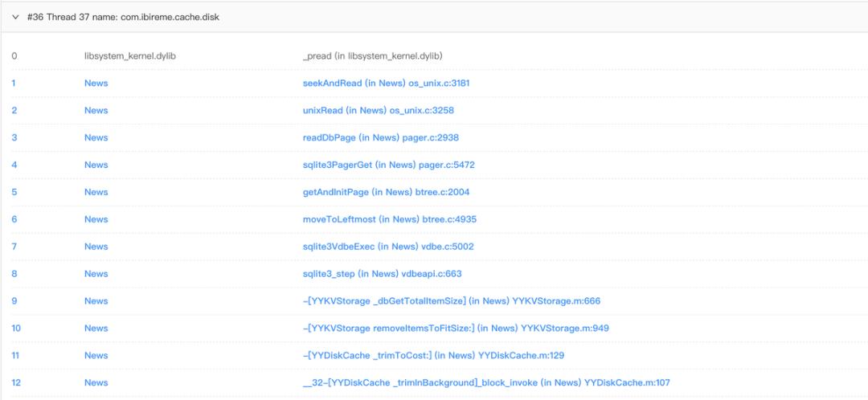868x400 pixels.
Task: Click frame number 7 of sqlite3VdbeExec row
Action: click(x=14, y=247)
